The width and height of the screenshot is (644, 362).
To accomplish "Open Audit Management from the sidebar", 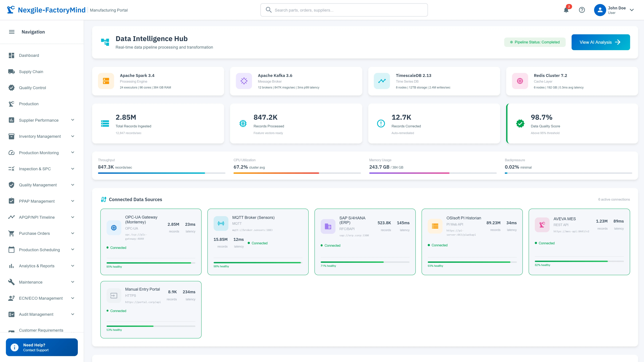I will 36,314.
